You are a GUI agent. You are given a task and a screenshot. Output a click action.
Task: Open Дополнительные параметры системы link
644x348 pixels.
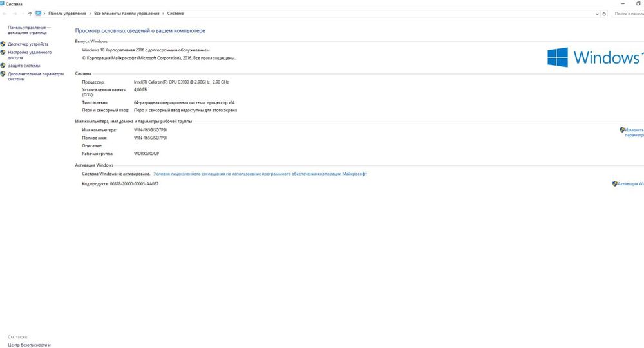click(x=35, y=77)
